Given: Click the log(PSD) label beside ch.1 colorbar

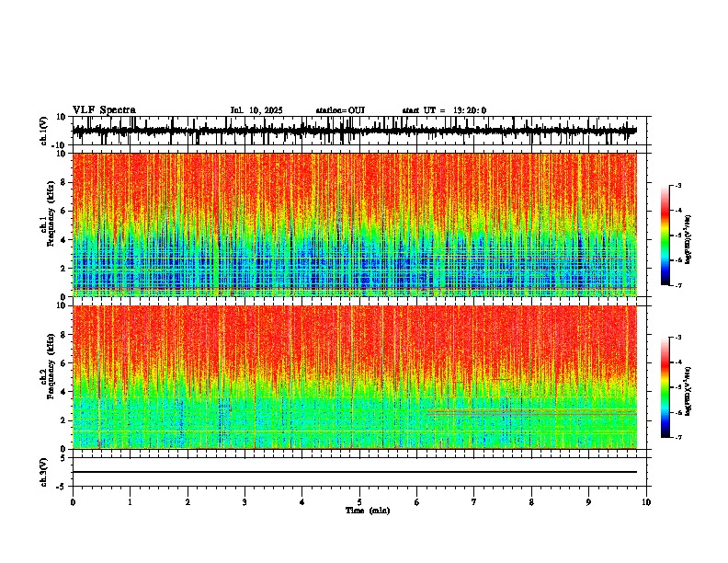Looking at the screenshot, I should coord(688,240).
